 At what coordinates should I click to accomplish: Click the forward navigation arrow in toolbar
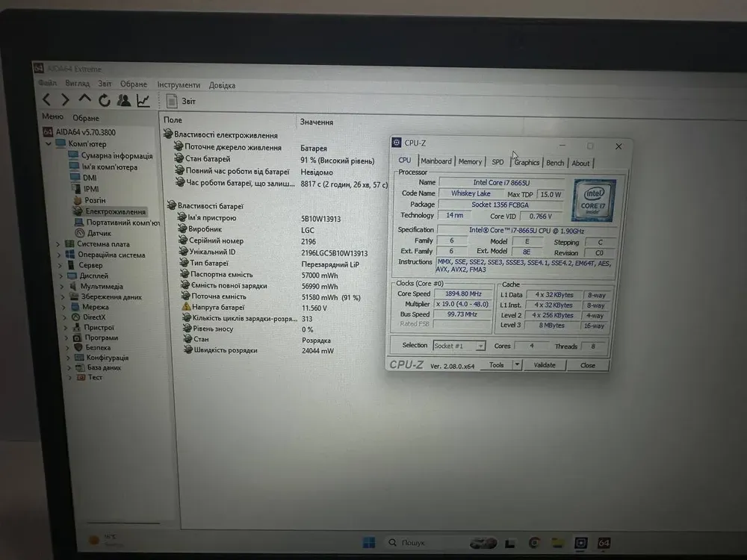(x=66, y=99)
